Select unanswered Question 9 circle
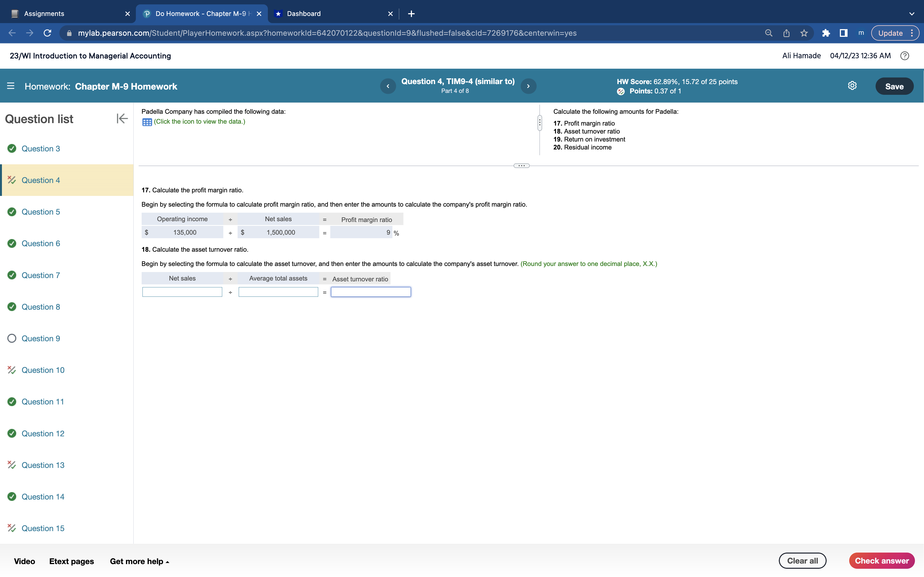924x577 pixels. pos(12,339)
